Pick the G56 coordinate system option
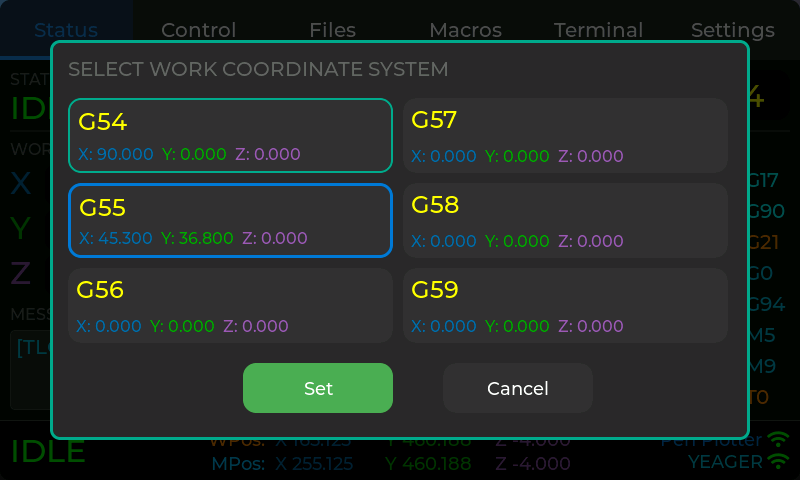800x480 pixels. [x=230, y=306]
